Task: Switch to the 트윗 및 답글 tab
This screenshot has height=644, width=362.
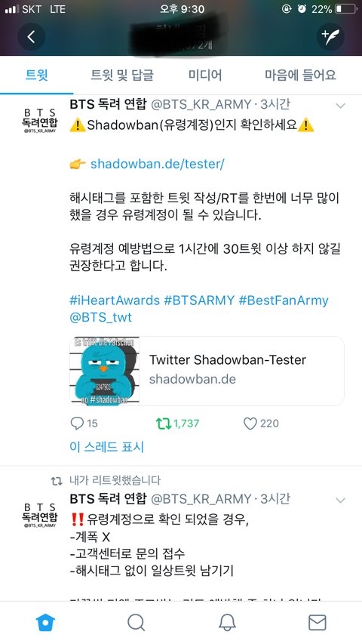Action: (122, 75)
